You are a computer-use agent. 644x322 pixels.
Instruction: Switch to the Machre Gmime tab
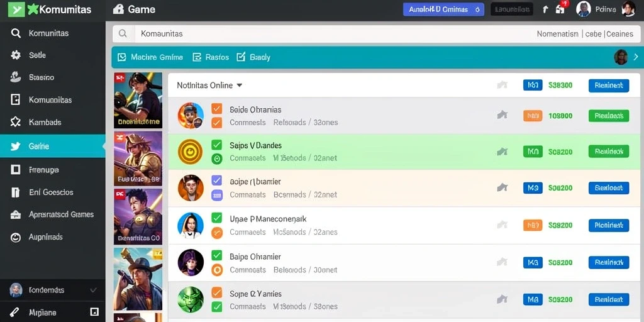click(x=150, y=57)
